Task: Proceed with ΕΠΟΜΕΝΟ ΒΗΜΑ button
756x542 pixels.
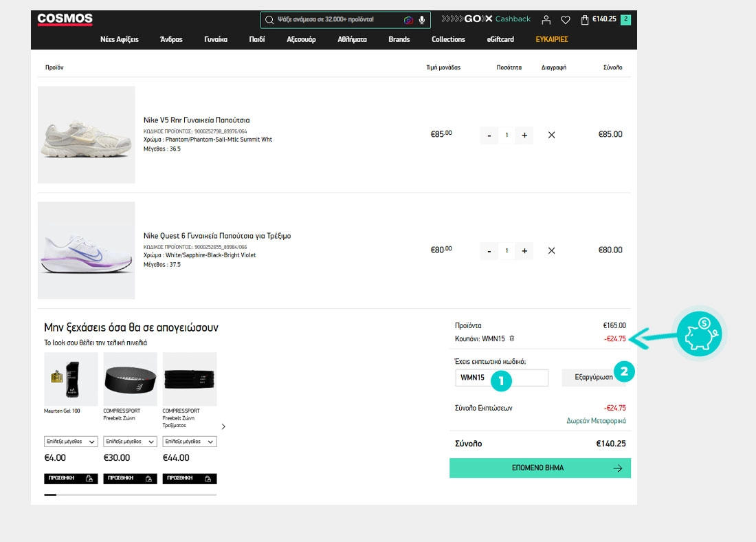Action: (540, 468)
